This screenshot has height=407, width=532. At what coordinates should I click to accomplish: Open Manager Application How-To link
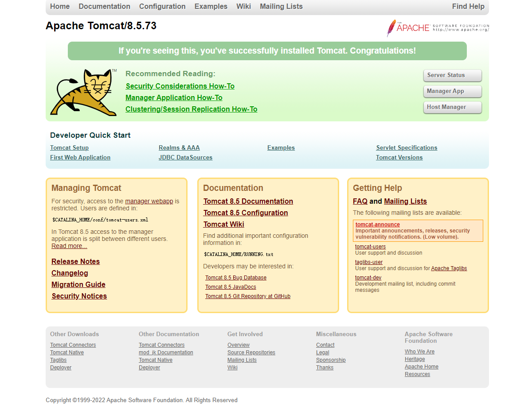(x=174, y=97)
